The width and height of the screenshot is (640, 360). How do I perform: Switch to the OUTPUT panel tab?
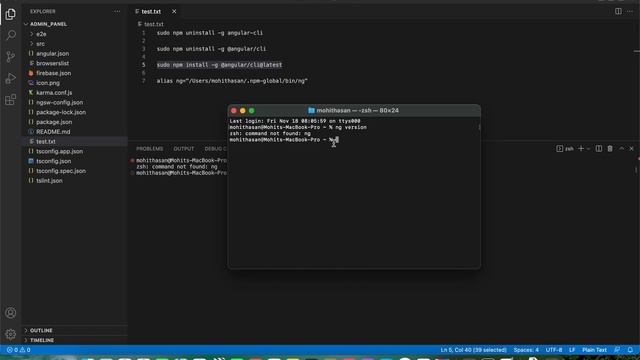coord(184,149)
